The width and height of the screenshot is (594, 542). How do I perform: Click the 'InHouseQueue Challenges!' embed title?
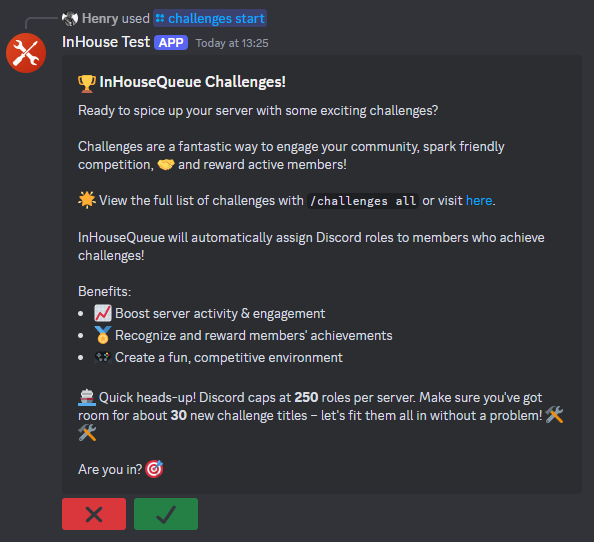(x=192, y=82)
